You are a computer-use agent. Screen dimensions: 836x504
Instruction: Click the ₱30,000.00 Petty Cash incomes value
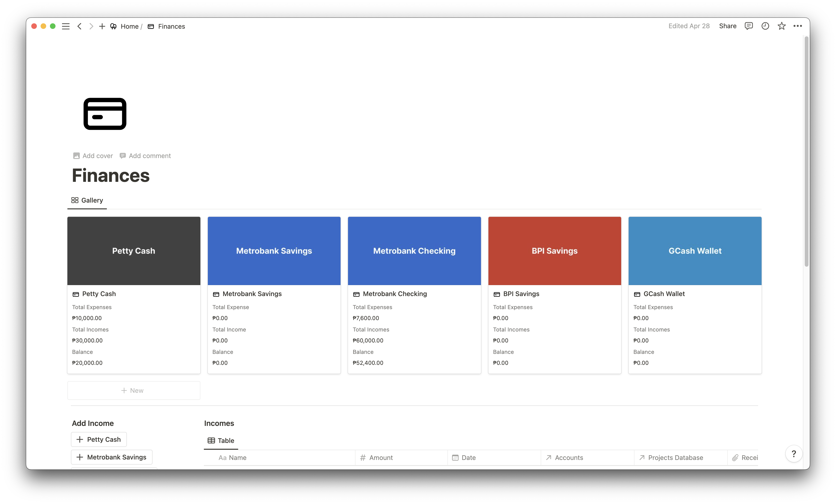87,340
